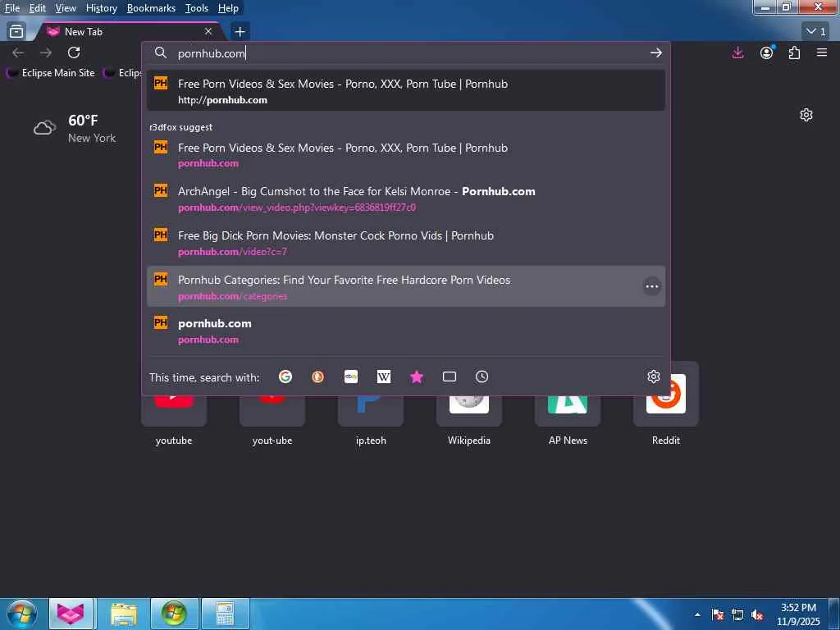
Task: Open the truncated Eclips bookmark
Action: [x=122, y=73]
